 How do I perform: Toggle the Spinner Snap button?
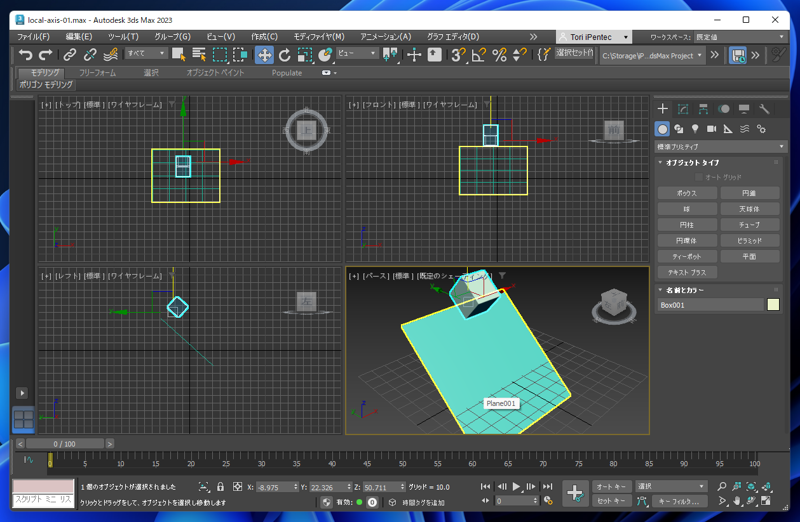pos(519,55)
